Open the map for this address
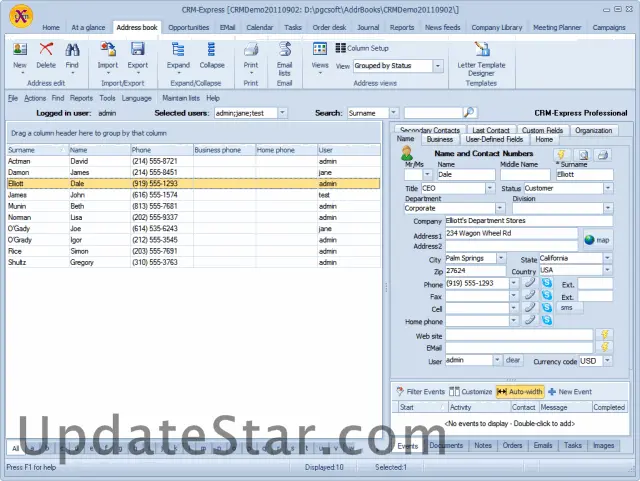This screenshot has height=481, width=640. click(597, 240)
